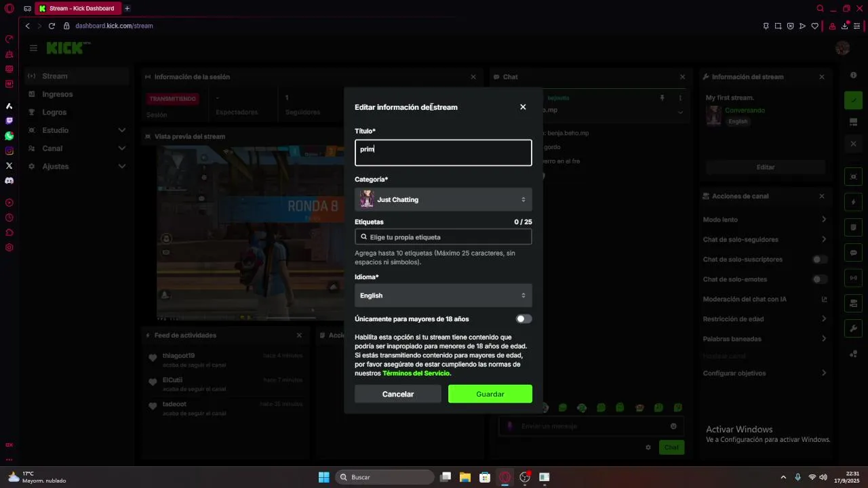Click the Editar button in stream info
Screen dimensions: 868x488
[765, 167]
